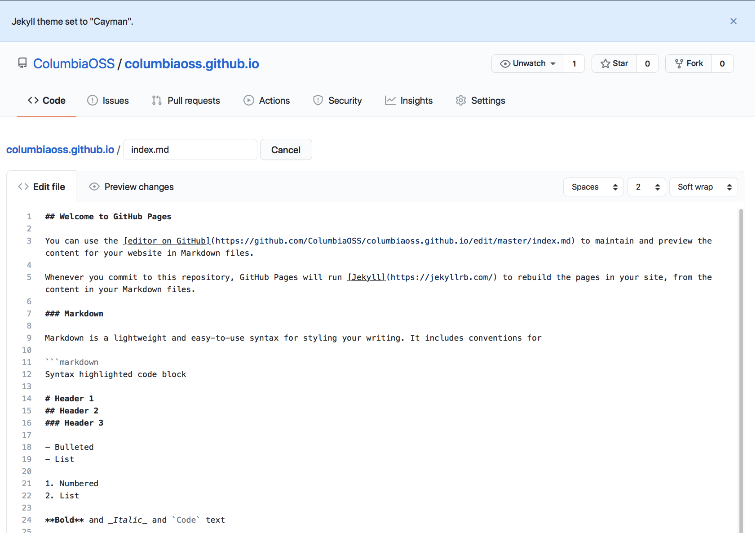Open the Settings tab
The image size is (756, 533).
[x=480, y=101]
